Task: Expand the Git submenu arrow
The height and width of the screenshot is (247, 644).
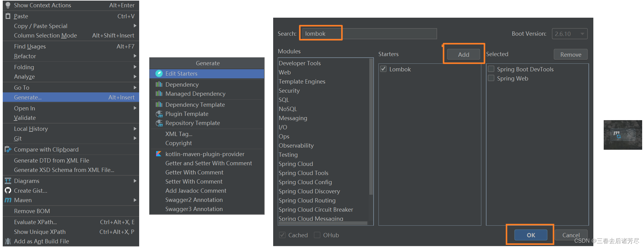Action: click(x=135, y=138)
